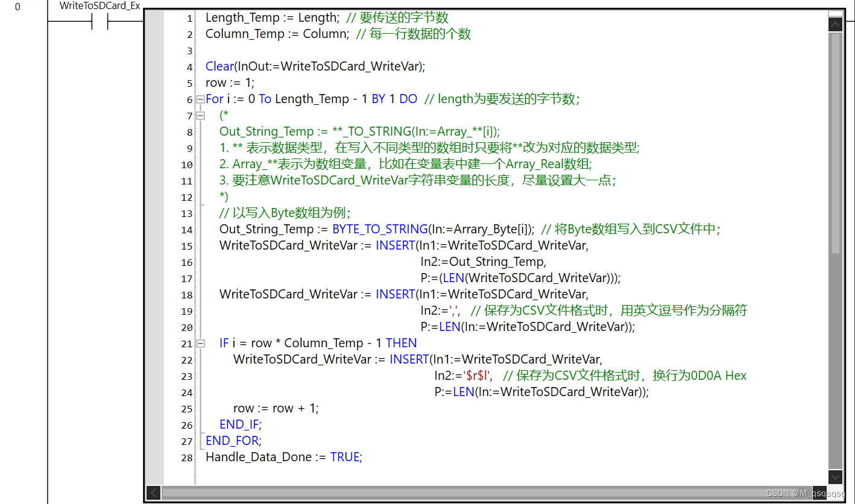The height and width of the screenshot is (504, 855).
Task: Click "In2:=Out_String_Temp," on line 16
Action: [484, 262]
